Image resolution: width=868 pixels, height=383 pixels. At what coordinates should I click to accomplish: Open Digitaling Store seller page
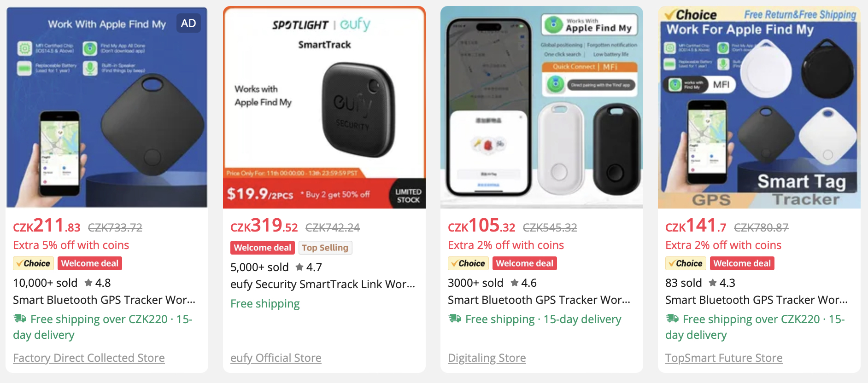point(487,358)
